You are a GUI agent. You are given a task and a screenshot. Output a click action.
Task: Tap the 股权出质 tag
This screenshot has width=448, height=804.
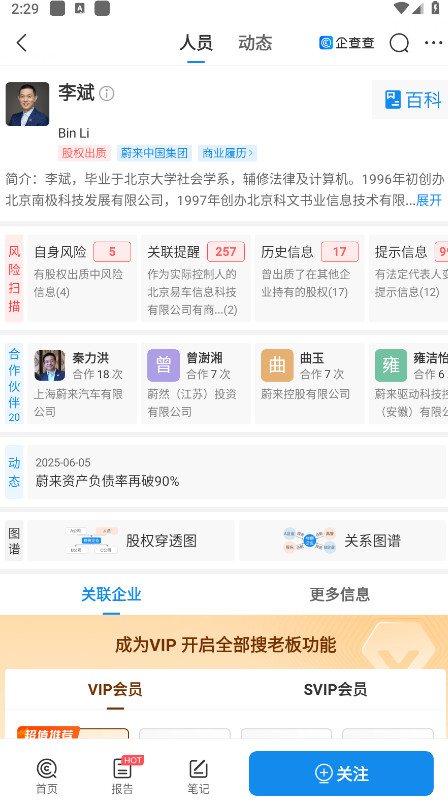coord(84,153)
